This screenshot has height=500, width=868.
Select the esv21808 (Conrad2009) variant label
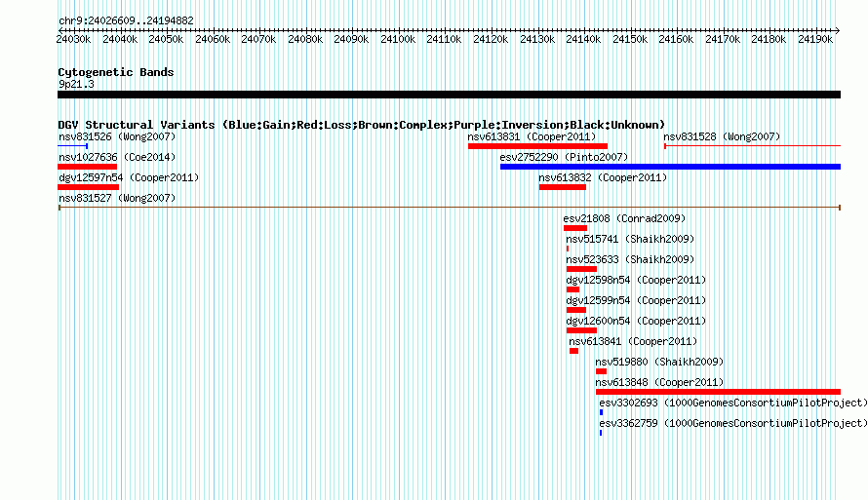(624, 218)
